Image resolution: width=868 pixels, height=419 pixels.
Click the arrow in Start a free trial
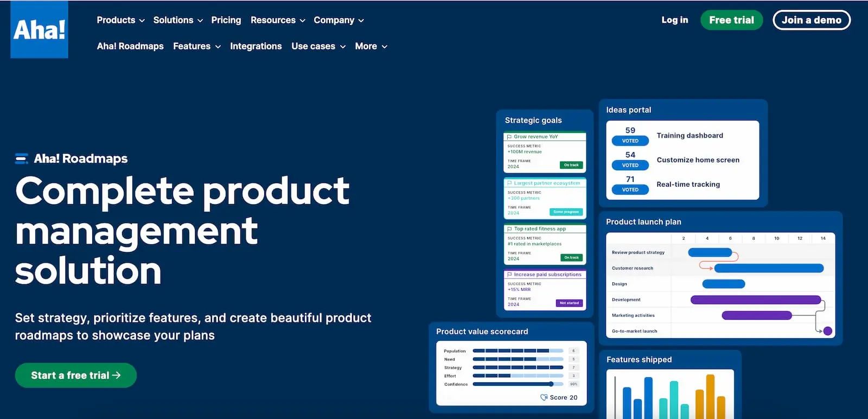(116, 375)
